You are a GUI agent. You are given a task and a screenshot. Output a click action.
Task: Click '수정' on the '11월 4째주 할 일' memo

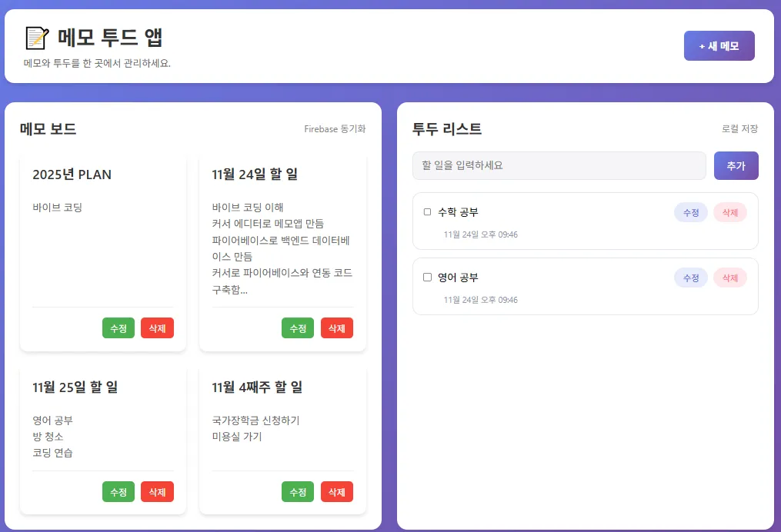[298, 491]
